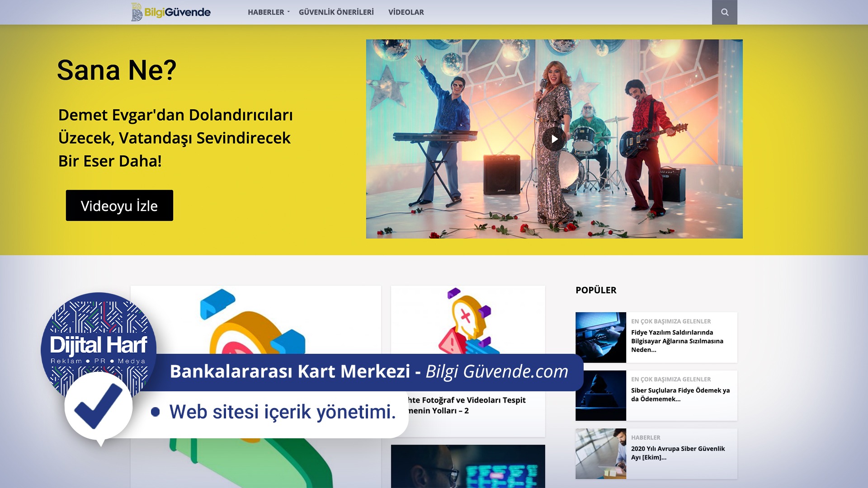Expand the HABERLER dropdown arrow

pyautogui.click(x=288, y=12)
